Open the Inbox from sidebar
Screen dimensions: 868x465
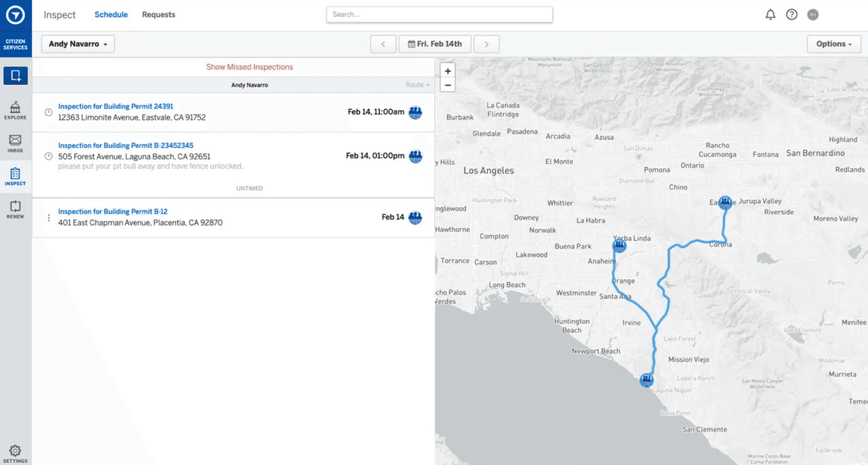coord(15,143)
